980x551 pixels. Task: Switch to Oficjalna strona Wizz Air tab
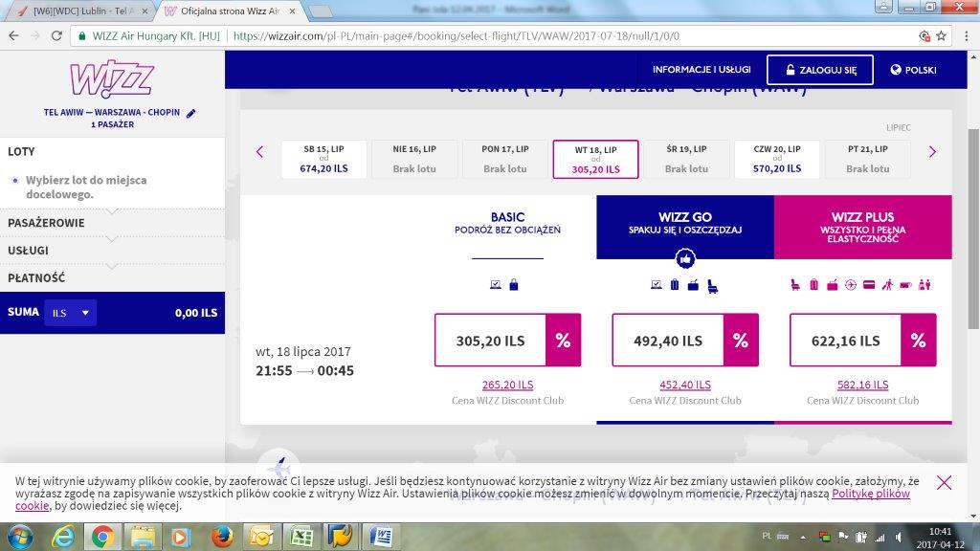(230, 11)
